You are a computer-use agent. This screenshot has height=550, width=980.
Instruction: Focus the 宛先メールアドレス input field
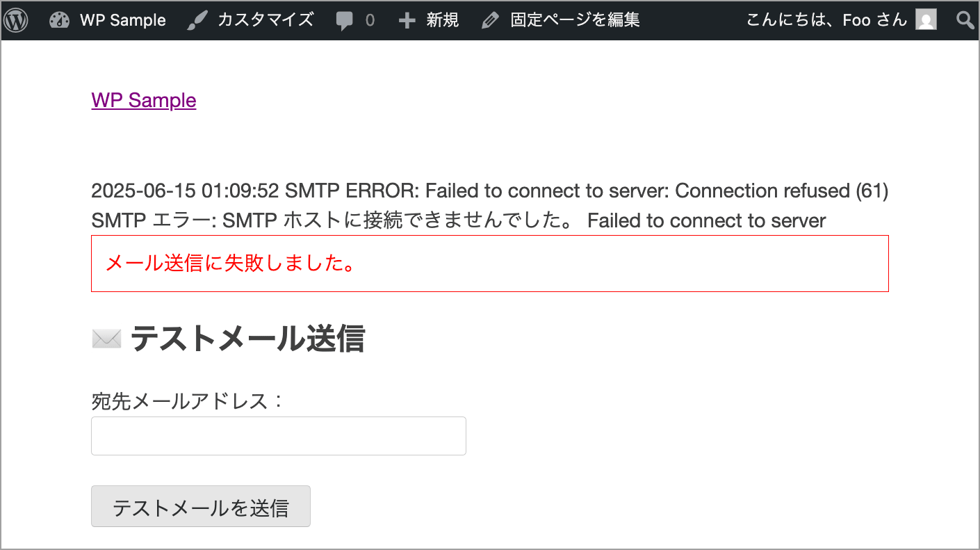point(278,436)
